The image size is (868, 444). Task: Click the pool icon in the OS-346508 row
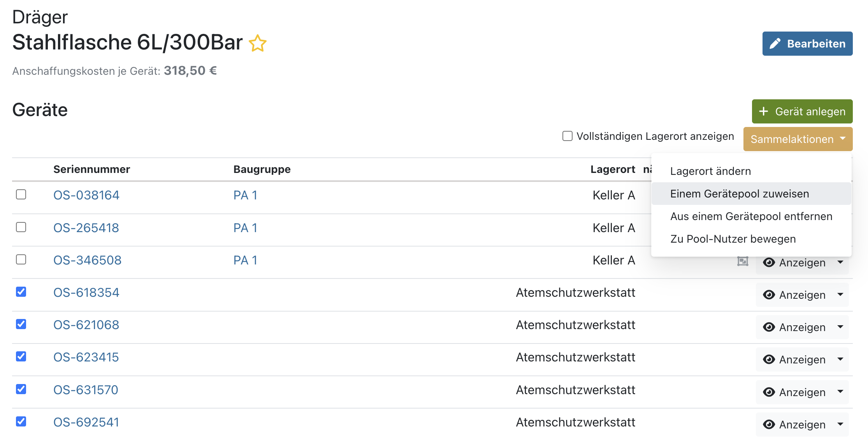(x=743, y=261)
